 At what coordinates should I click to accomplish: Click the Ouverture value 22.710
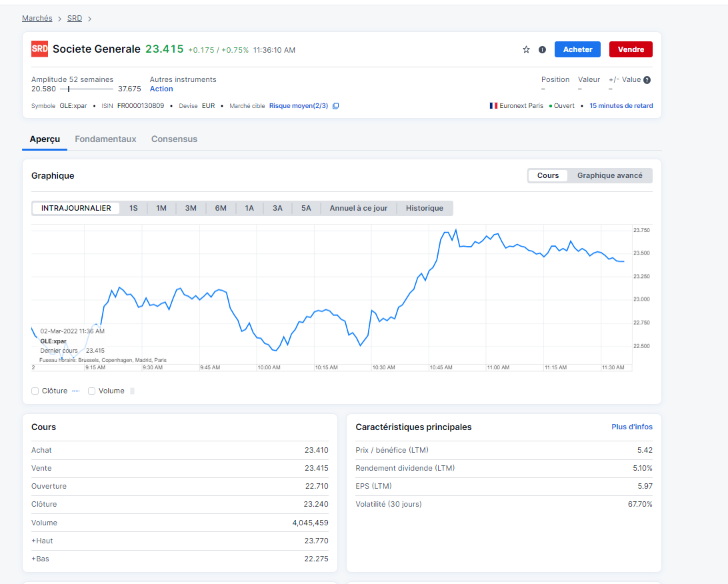point(317,486)
